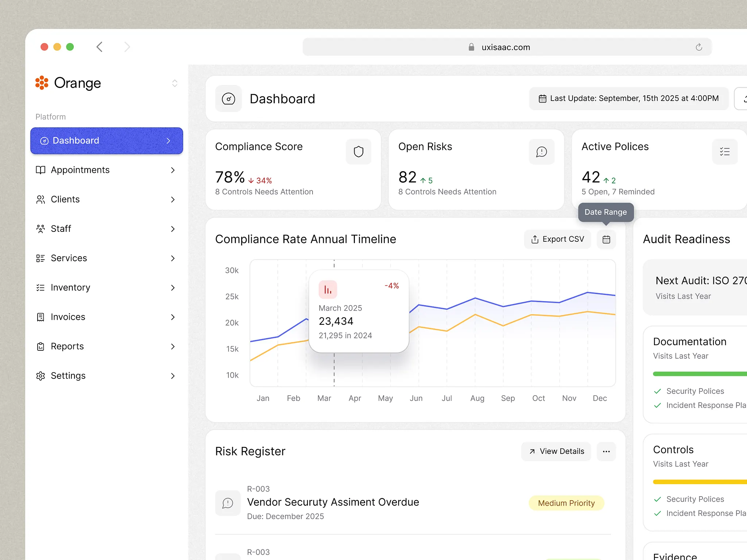This screenshot has height=560, width=747.
Task: Click the Incident Response checkmark under Controls
Action: tap(658, 513)
